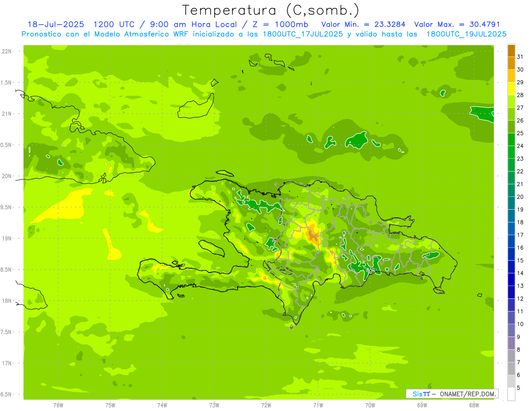Click legend value 17
Screen dimensions: 532x411
[520, 235]
